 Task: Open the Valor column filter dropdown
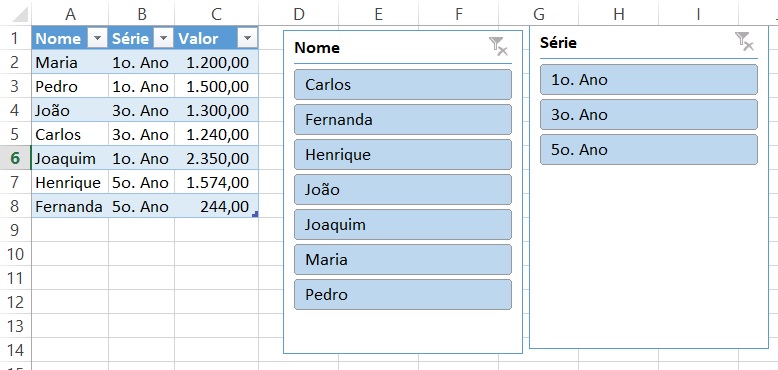point(248,38)
